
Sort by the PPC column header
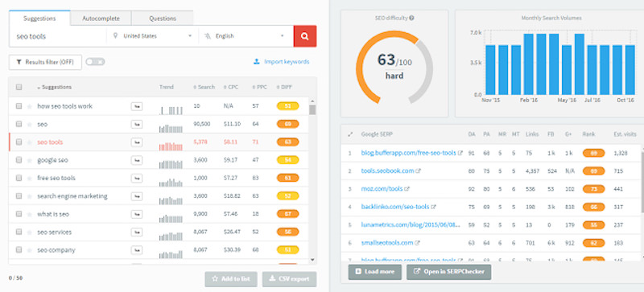(259, 87)
